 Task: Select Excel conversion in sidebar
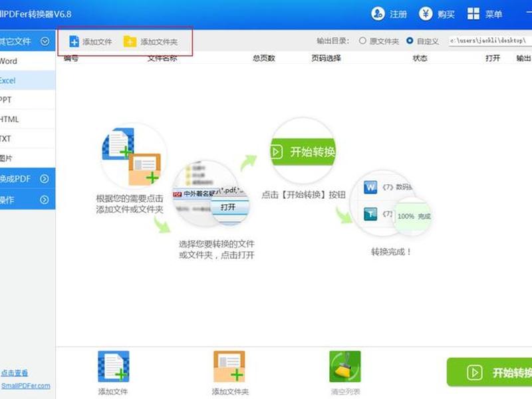[x=27, y=80]
